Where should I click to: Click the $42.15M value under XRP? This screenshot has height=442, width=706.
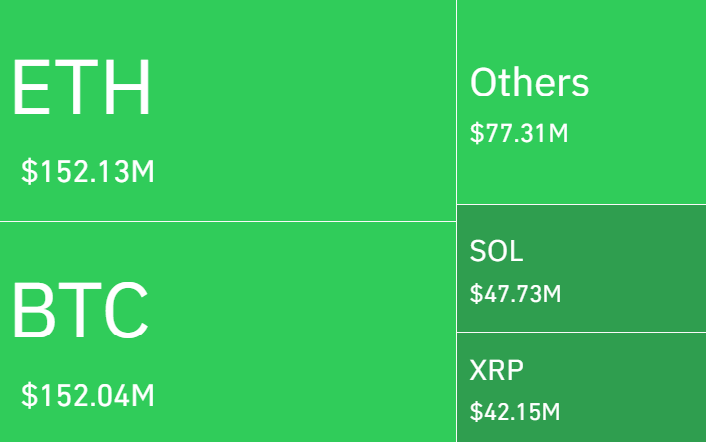pos(515,411)
